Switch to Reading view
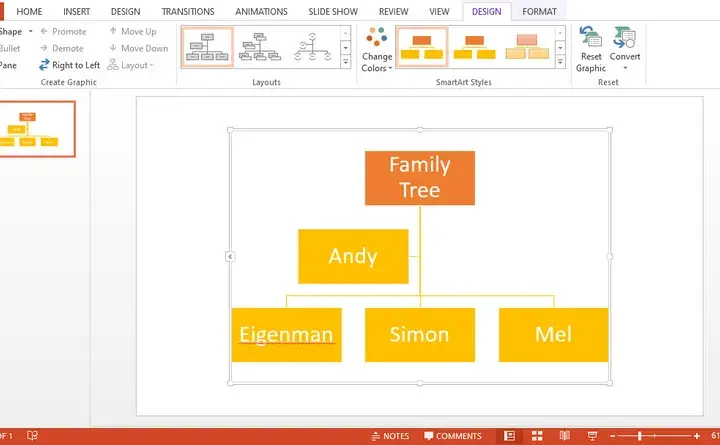 [564, 436]
